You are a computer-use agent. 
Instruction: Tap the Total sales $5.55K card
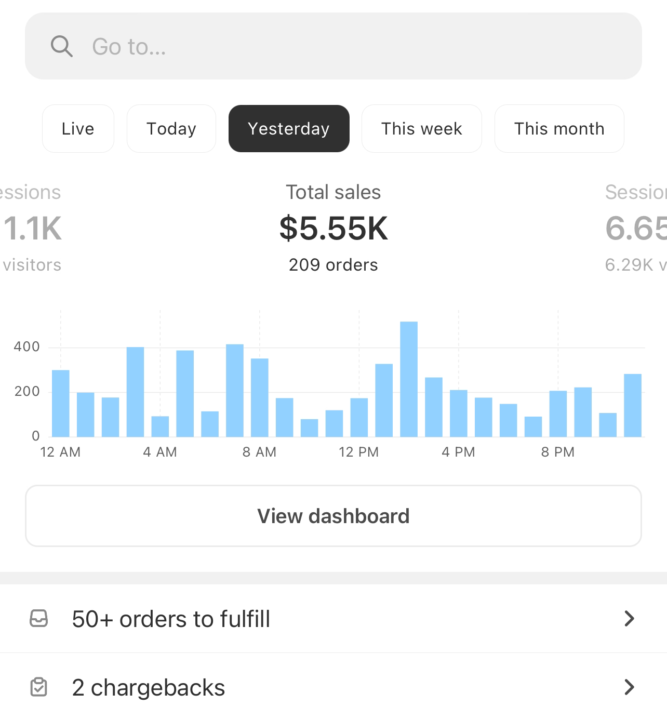(x=333, y=229)
